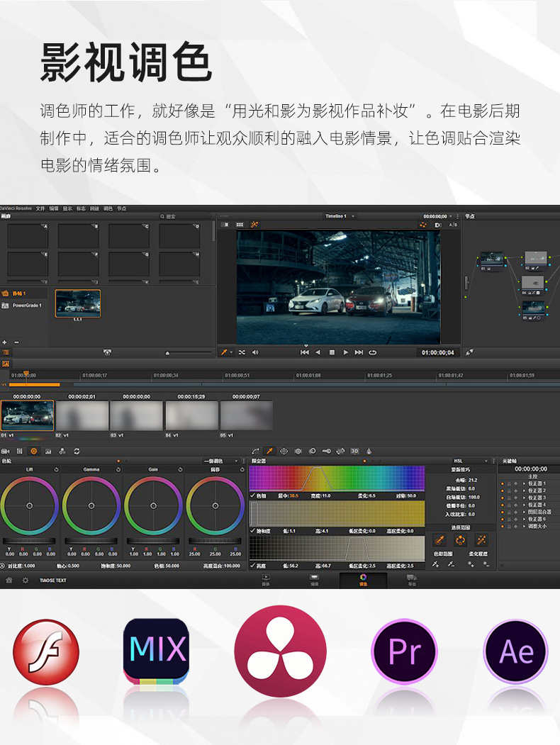Click the magic wand highlight button

coord(481,540)
